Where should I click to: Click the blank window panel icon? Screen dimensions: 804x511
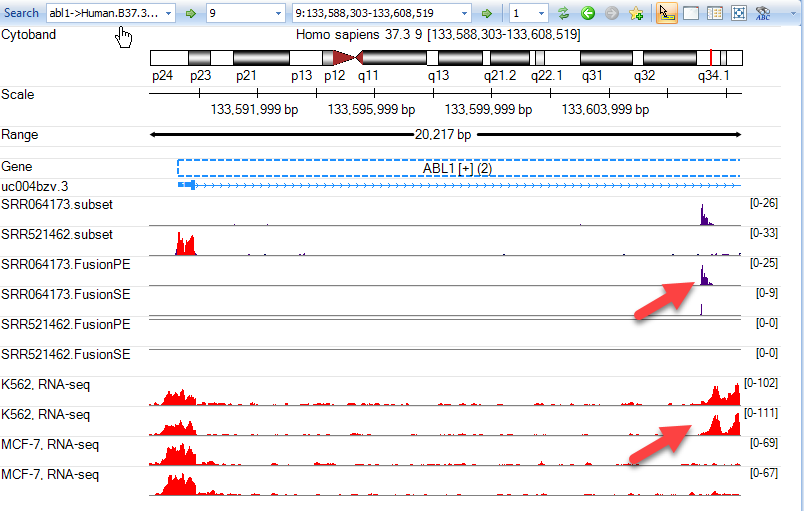pyautogui.click(x=691, y=13)
